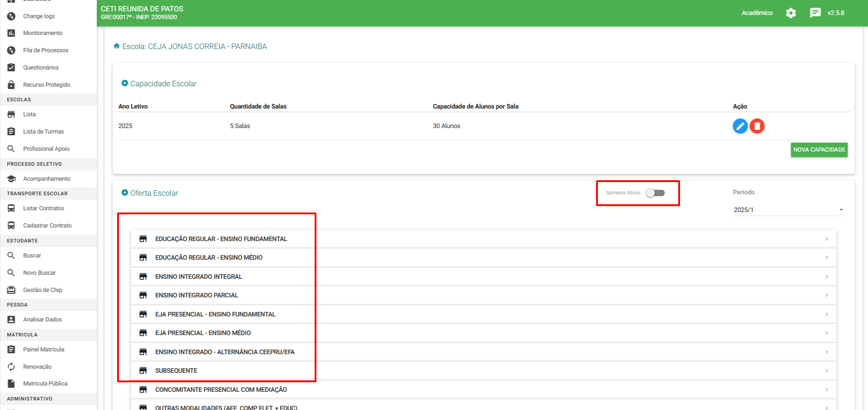Screen dimensions: 868x410
Task: Click the blue edit pencil icon
Action: coord(740,126)
